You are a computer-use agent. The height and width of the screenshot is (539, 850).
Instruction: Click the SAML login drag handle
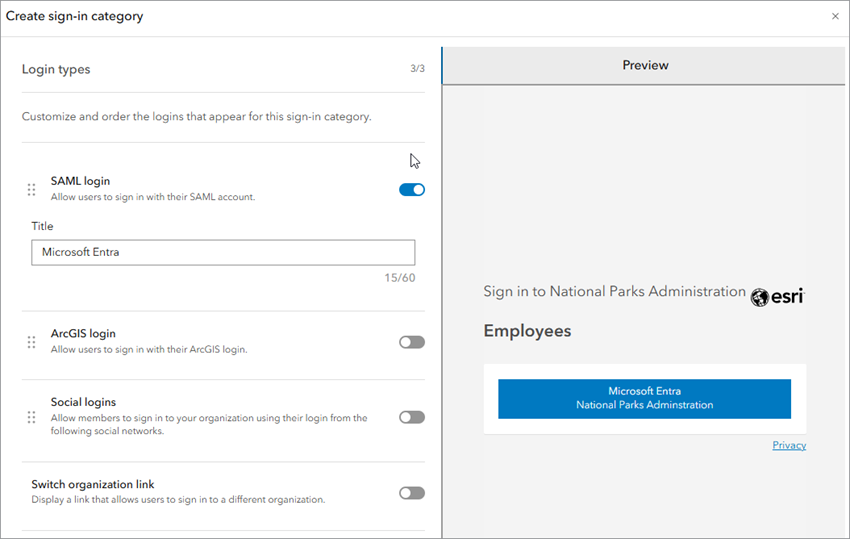31,189
